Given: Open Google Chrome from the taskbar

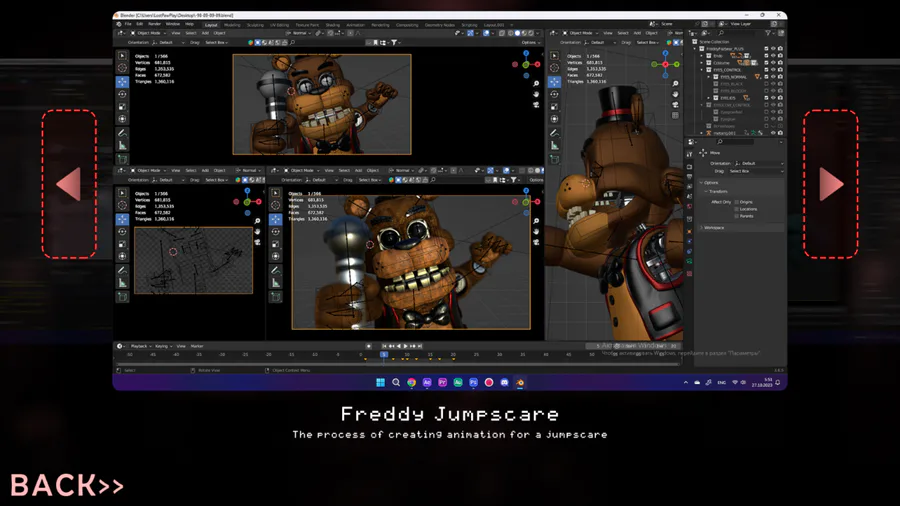Looking at the screenshot, I should point(412,382).
